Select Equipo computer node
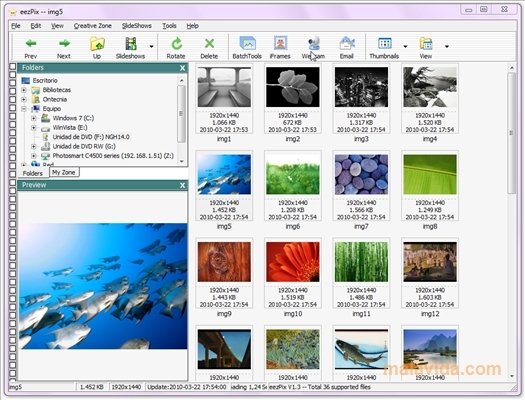The image size is (525, 400). pos(46,109)
